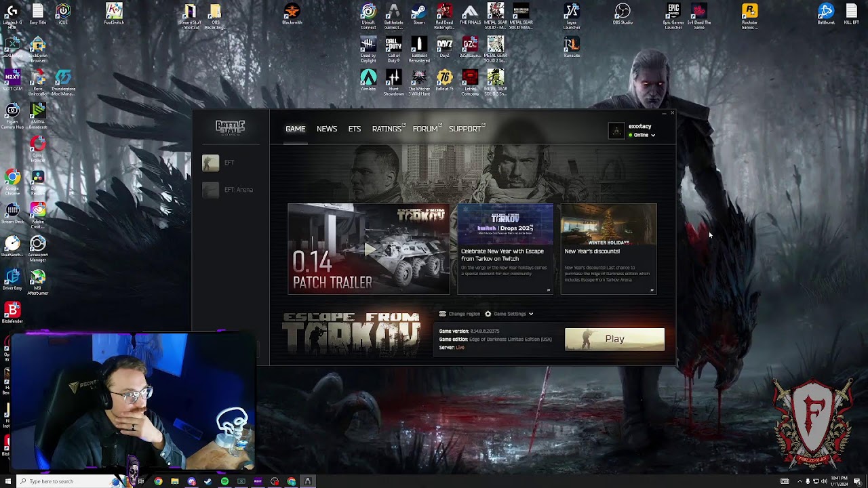Read more arrow on Twitch celebration card
Image resolution: width=868 pixels, height=488 pixels.
[x=549, y=290]
